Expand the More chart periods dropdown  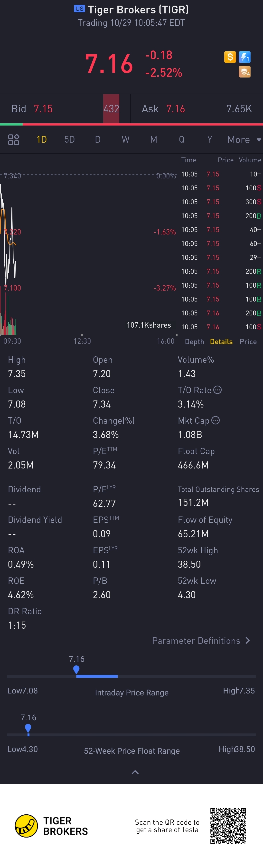point(244,139)
